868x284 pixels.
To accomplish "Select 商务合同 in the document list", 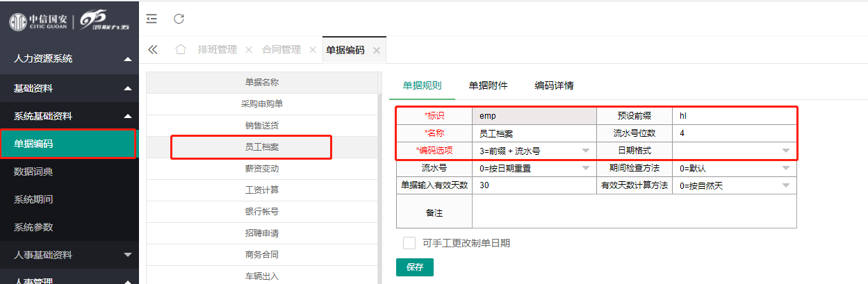I will click(x=262, y=254).
